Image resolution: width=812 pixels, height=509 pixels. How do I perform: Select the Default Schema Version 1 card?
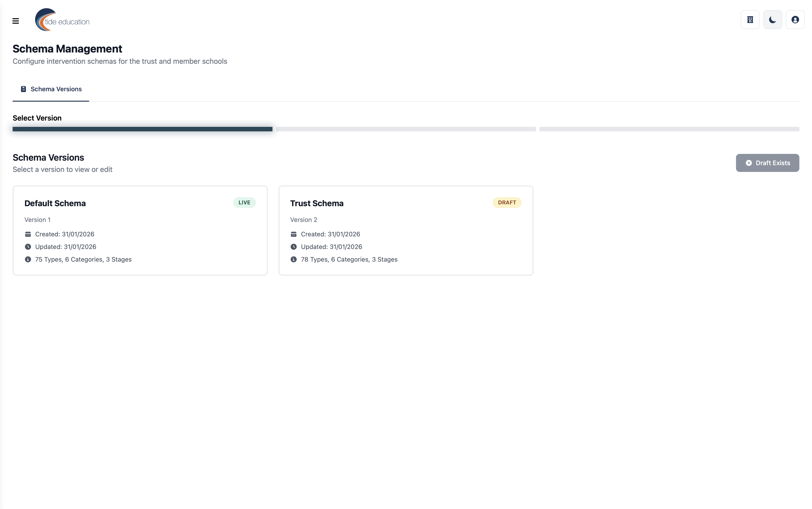point(140,231)
